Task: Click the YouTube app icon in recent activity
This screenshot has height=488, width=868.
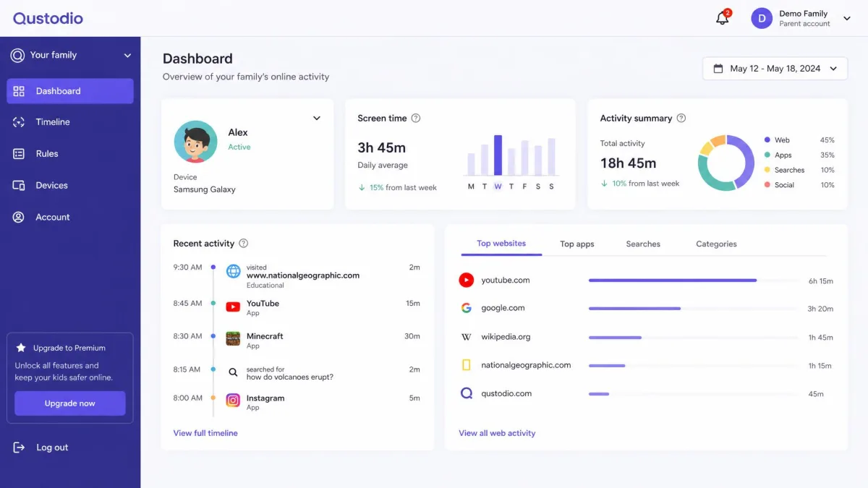Action: (x=233, y=307)
